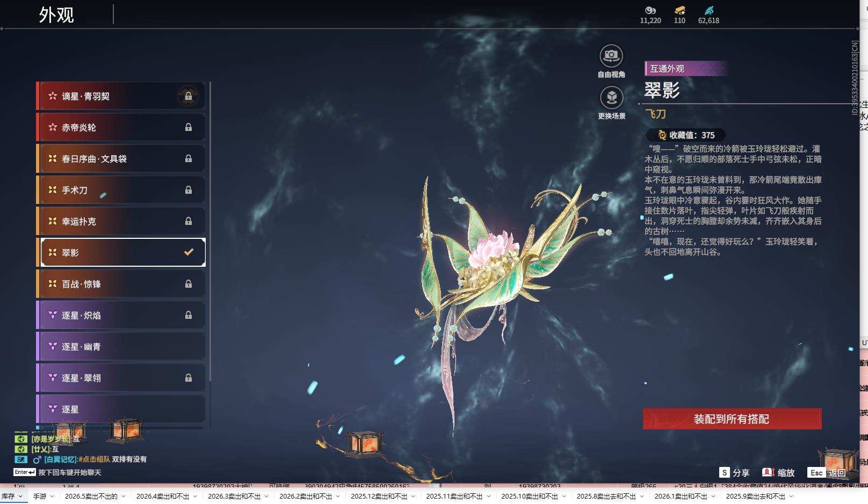Expand the dropdown arrow on 2025.9卖出去和不出 tab
This screenshot has width=868, height=504.
[791, 496]
